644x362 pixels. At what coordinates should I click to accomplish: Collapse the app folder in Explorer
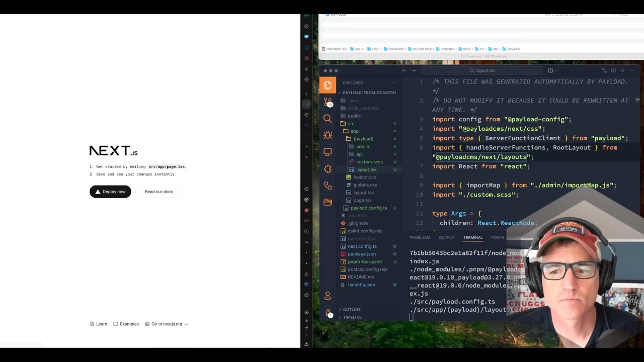(x=354, y=131)
